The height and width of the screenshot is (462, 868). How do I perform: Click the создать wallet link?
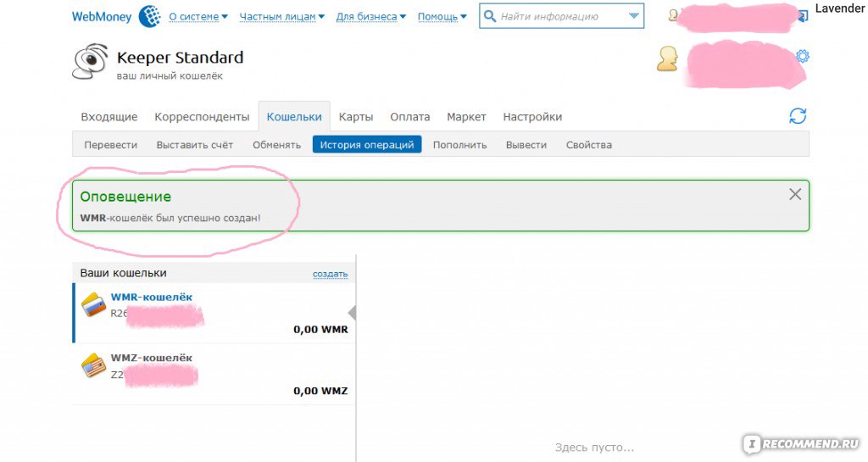pos(331,273)
